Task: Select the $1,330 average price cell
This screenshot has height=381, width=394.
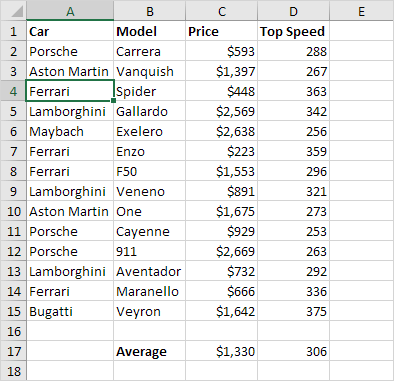Action: (222, 351)
